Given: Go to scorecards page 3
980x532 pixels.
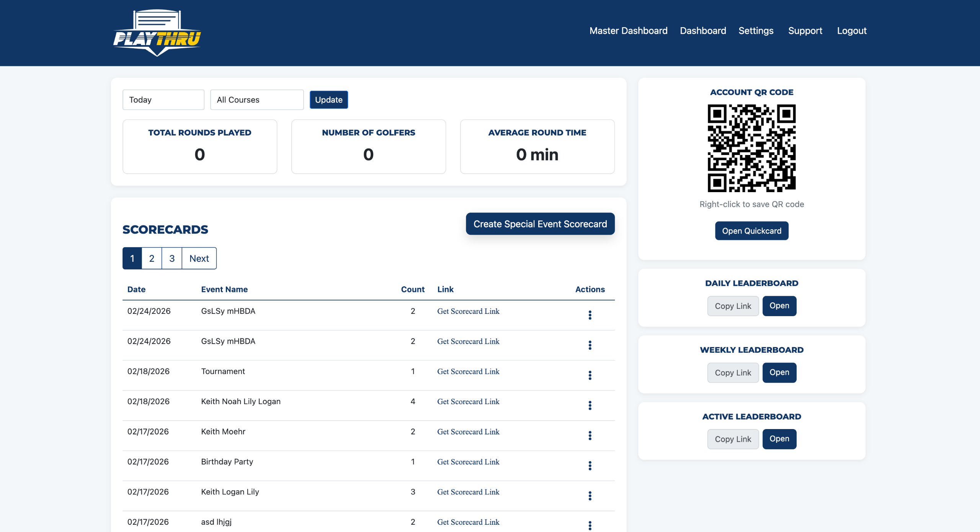Looking at the screenshot, I should [172, 258].
